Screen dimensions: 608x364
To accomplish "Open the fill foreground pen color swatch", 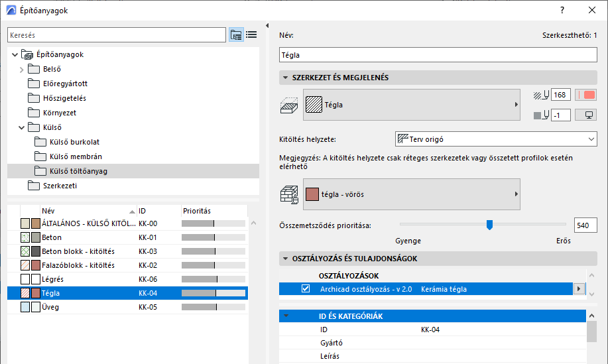I will click(585, 95).
